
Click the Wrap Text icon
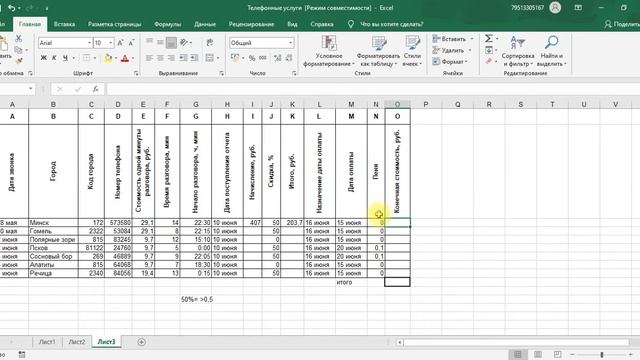click(210, 42)
